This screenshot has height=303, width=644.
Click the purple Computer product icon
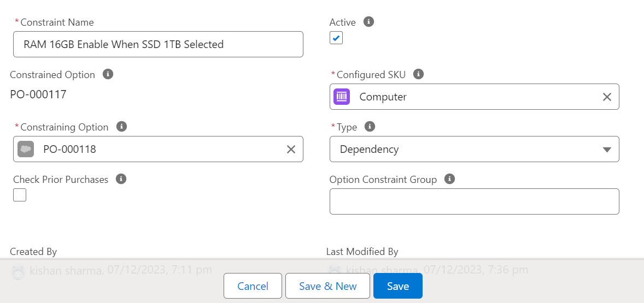tap(342, 97)
